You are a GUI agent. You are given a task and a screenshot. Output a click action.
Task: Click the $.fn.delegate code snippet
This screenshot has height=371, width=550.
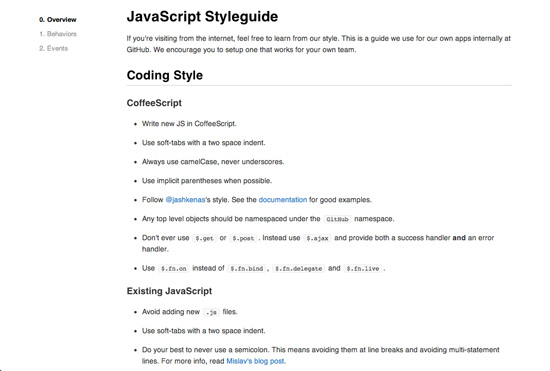pyautogui.click(x=299, y=269)
